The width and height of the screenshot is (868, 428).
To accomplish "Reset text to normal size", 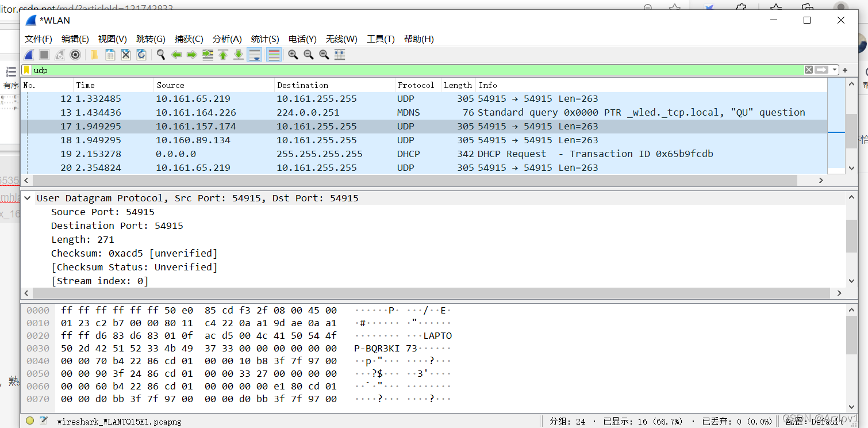I will (324, 55).
